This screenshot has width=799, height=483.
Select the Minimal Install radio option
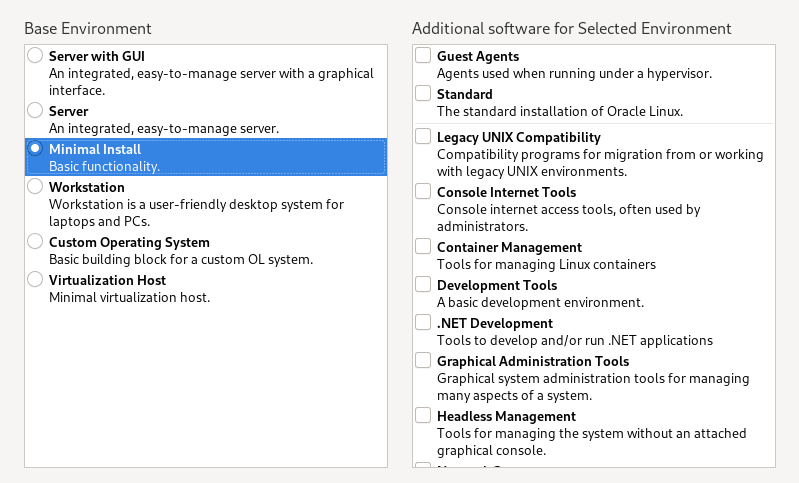35,148
